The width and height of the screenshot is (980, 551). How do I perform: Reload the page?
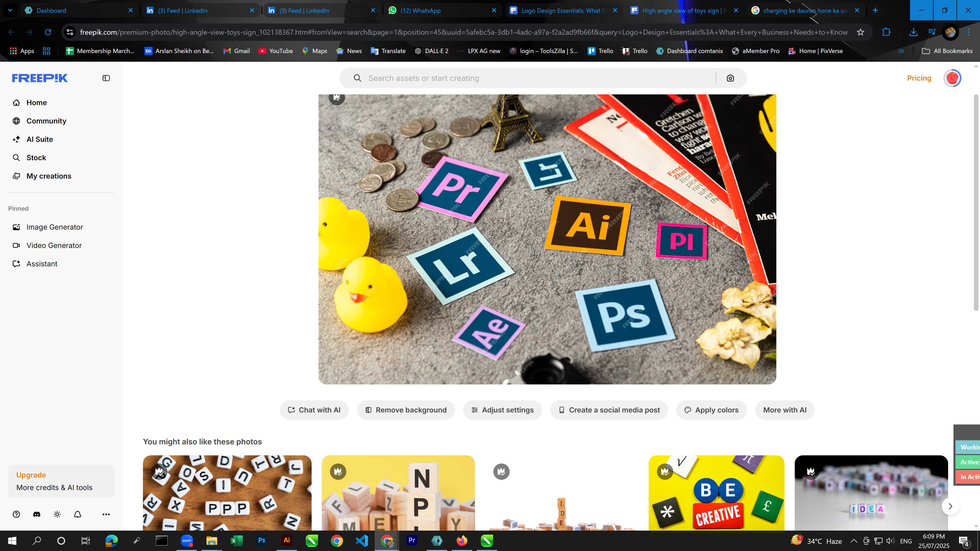48,32
